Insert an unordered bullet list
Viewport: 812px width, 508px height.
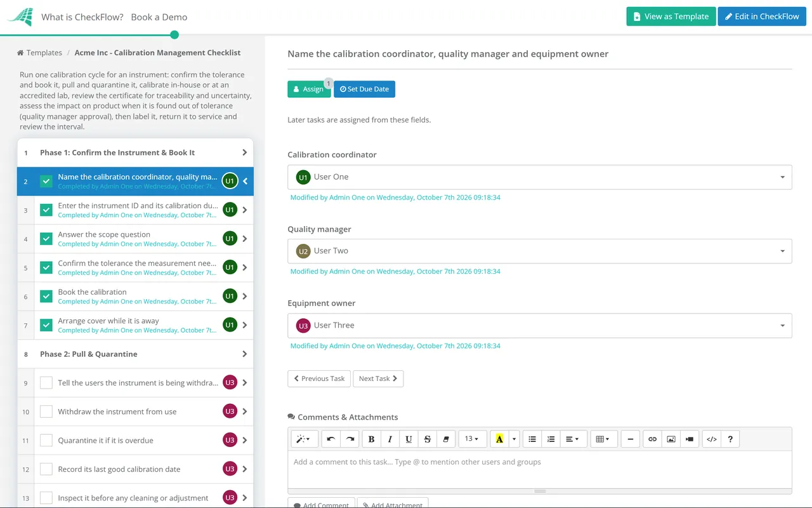pos(532,439)
